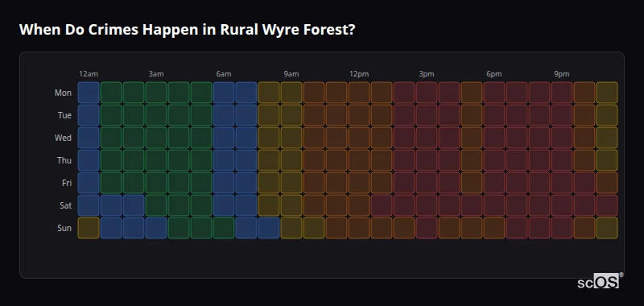Click the 6pm column label
The image size is (644, 306).
pyautogui.click(x=494, y=74)
